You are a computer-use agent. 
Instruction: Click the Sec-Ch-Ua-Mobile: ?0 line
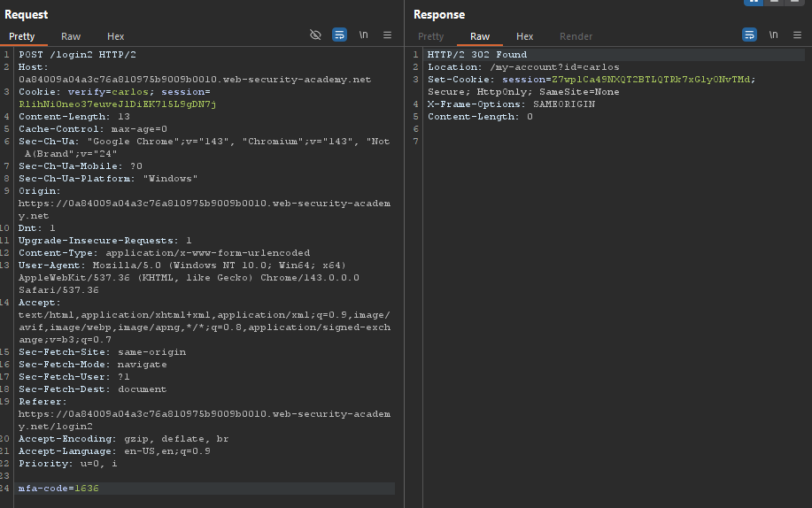[x=81, y=166]
